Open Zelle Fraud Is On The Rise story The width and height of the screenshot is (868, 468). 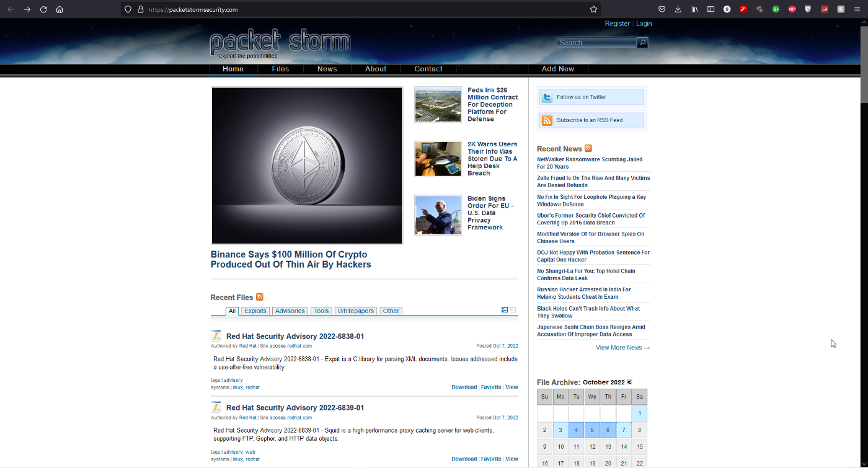tap(593, 182)
